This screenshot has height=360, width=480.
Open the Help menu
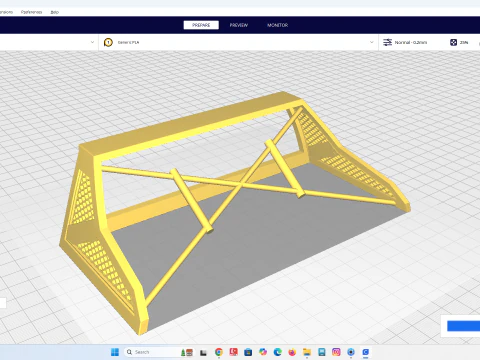pos(55,12)
